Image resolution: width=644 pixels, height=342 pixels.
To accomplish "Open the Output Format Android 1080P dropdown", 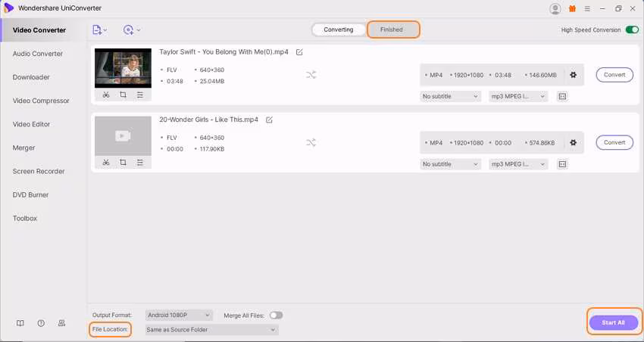I will pos(179,315).
